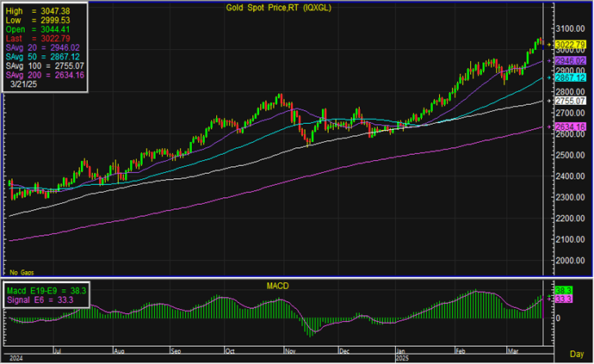
Task: Click the Nov marker on time axis
Action: click(288, 351)
